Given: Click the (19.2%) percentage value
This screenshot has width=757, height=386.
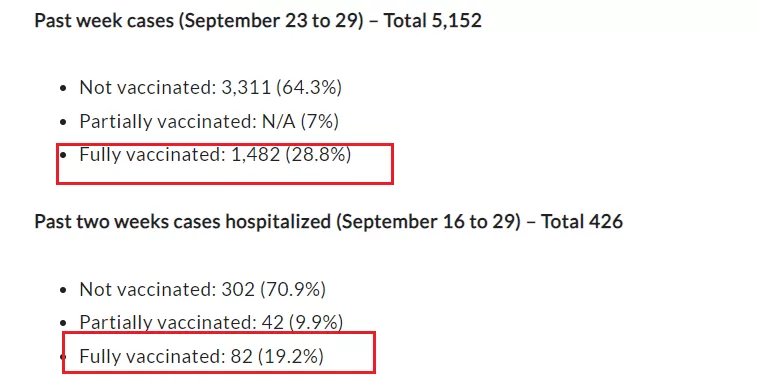Looking at the screenshot, I should (x=291, y=356).
